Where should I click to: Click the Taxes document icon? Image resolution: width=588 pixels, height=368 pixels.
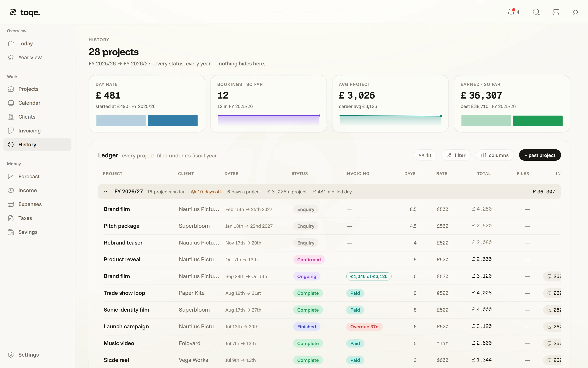tap(11, 218)
